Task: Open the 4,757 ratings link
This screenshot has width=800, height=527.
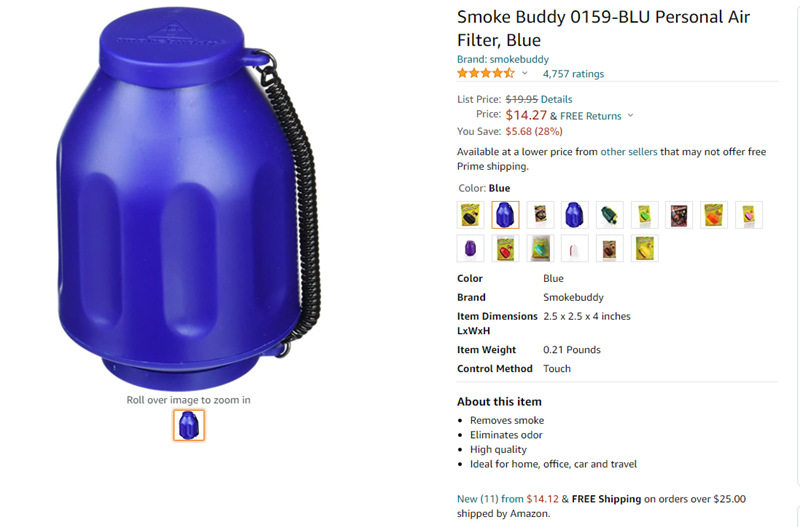Action: (573, 74)
